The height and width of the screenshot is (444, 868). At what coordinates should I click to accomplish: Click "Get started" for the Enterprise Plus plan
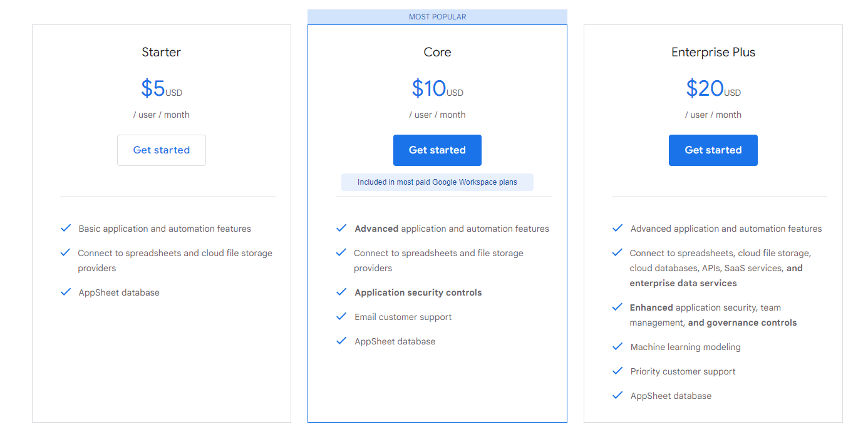[x=713, y=150]
